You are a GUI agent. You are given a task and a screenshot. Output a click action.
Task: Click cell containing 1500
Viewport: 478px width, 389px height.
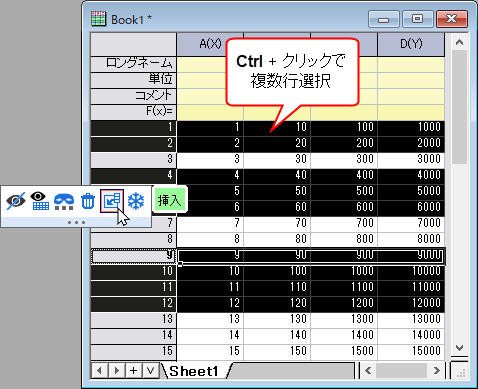click(x=344, y=352)
